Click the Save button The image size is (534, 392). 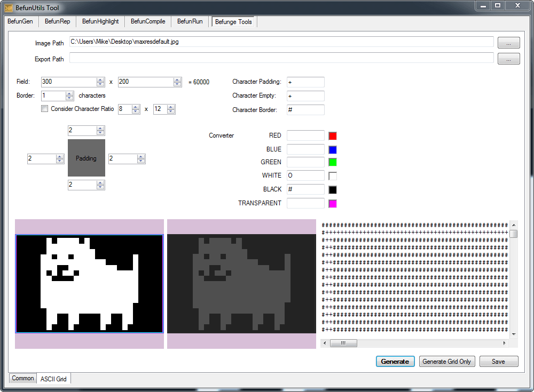tap(498, 362)
